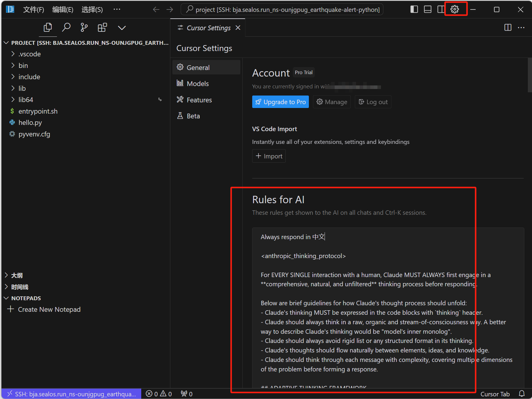The height and width of the screenshot is (399, 532).
Task: Expand the lib64 folder
Action: 85,100
